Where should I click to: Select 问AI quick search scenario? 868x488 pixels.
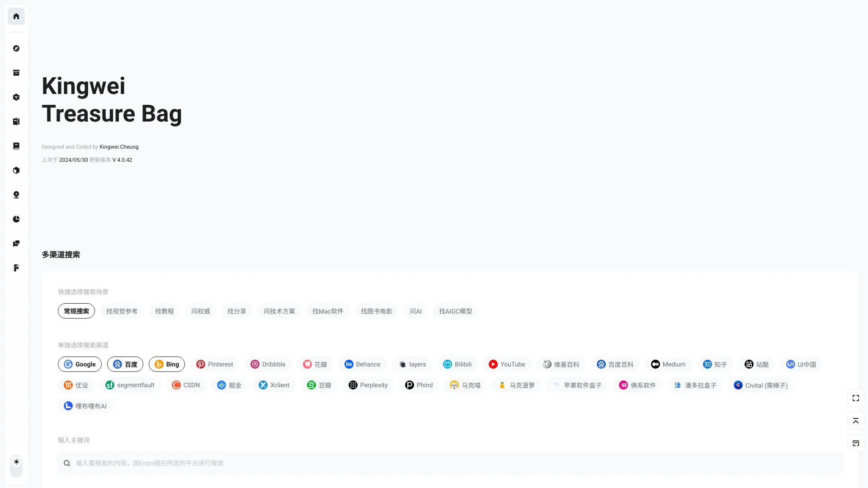point(415,310)
